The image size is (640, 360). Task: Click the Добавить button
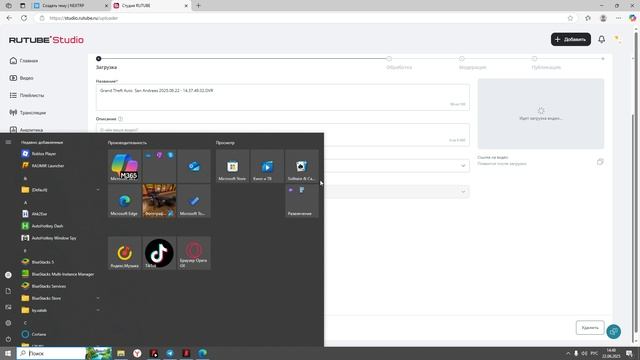point(571,39)
